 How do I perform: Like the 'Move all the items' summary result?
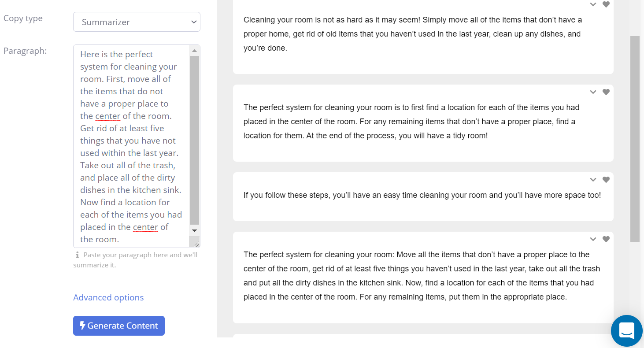click(x=606, y=239)
